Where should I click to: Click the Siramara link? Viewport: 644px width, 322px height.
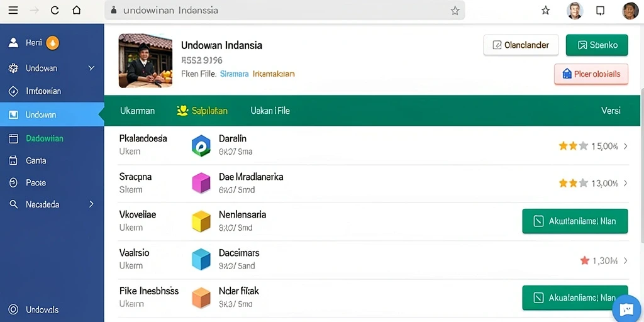[x=234, y=74]
